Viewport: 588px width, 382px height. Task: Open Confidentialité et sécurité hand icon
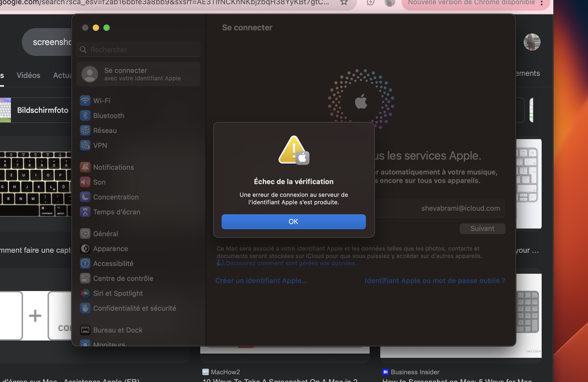click(85, 308)
